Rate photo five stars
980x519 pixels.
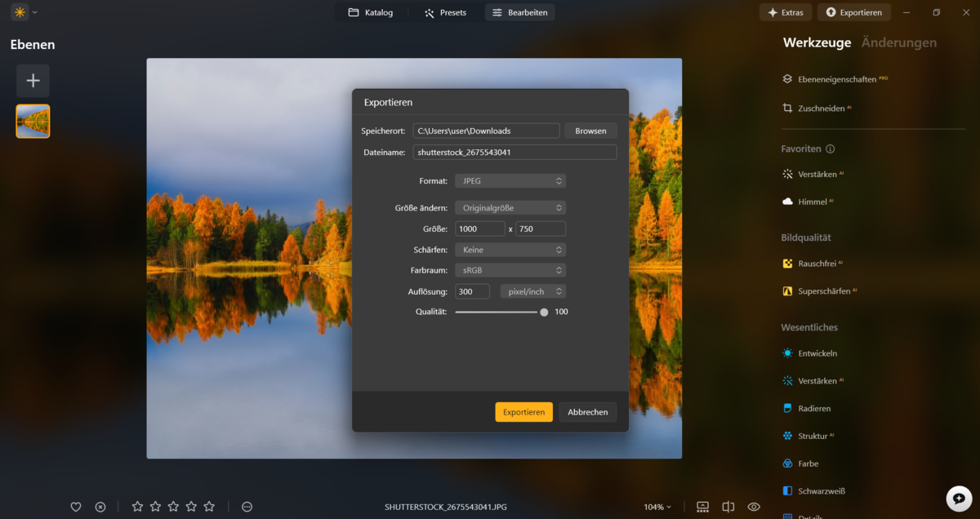coord(209,507)
